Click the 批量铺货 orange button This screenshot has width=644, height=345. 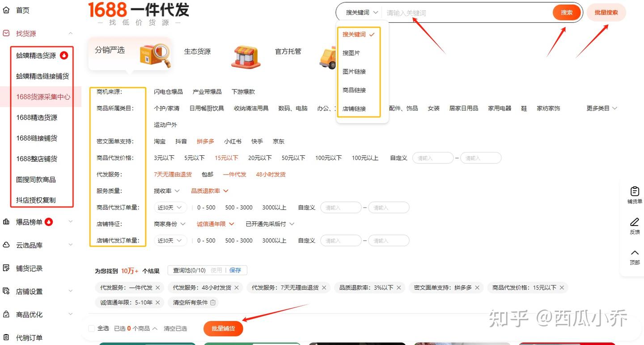223,328
